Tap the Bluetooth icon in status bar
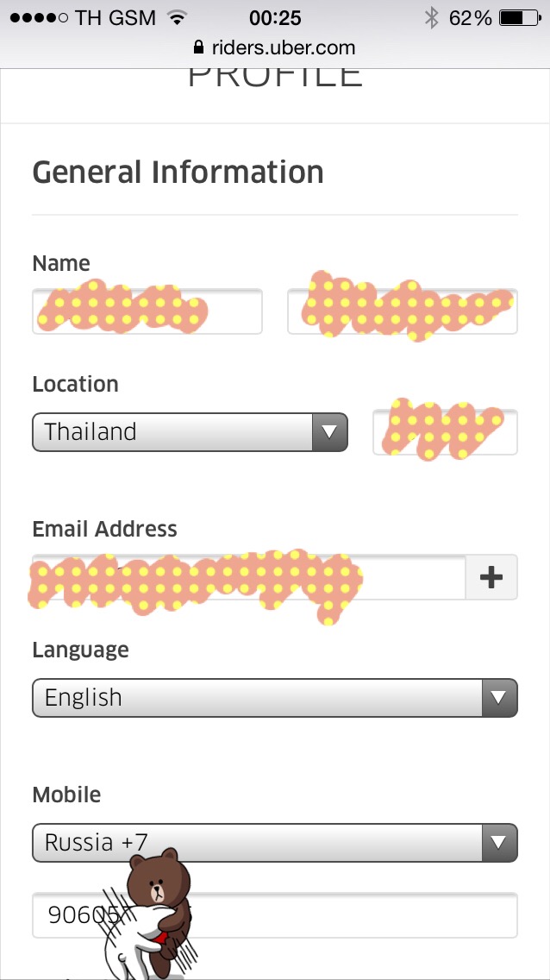The height and width of the screenshot is (980, 550). tap(431, 18)
